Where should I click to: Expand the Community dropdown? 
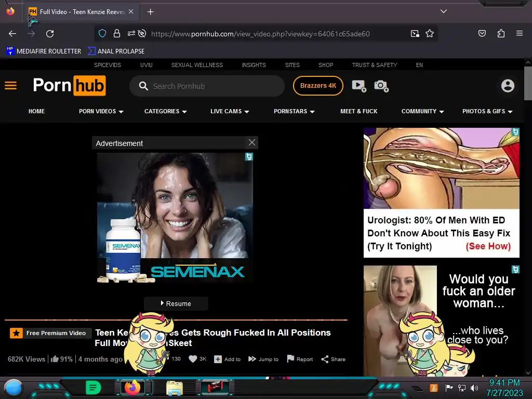pyautogui.click(x=422, y=111)
